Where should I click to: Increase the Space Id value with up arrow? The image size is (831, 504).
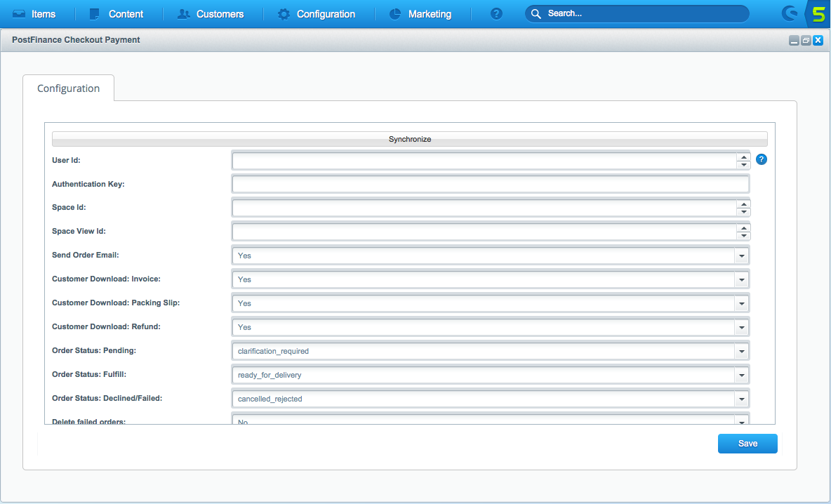(743, 204)
